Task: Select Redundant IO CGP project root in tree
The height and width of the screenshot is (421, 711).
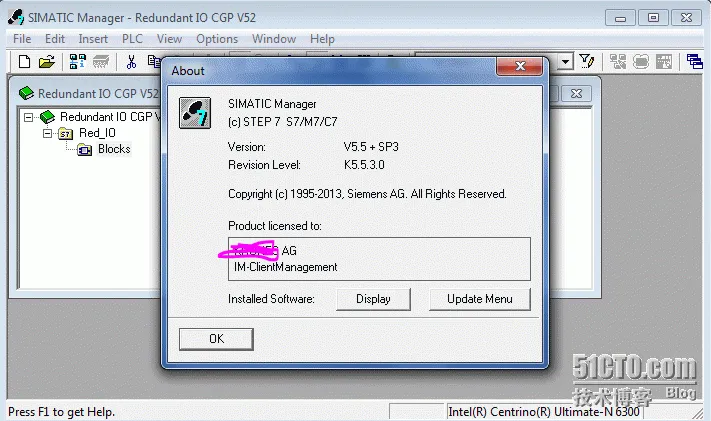Action: click(x=110, y=117)
